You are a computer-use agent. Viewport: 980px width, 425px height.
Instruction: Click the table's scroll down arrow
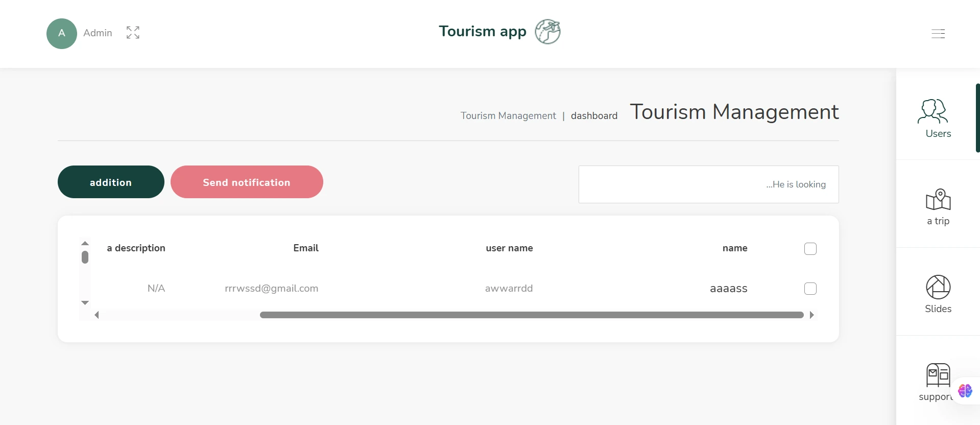(85, 303)
